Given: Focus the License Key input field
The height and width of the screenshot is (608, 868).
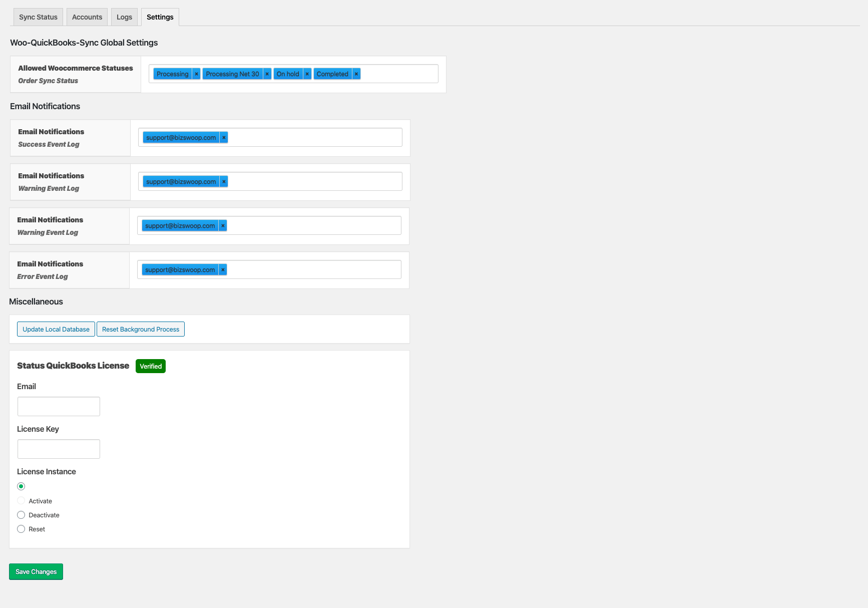Looking at the screenshot, I should click(x=59, y=449).
